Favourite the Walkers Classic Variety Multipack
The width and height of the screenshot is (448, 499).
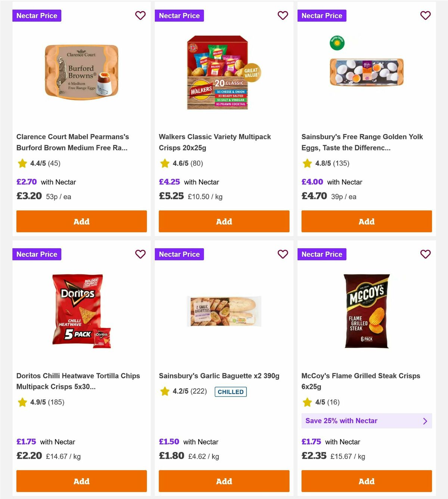point(283,16)
